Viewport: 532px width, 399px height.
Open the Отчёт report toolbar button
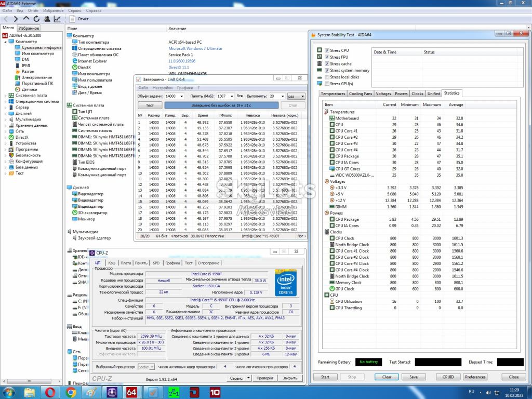pos(79,19)
